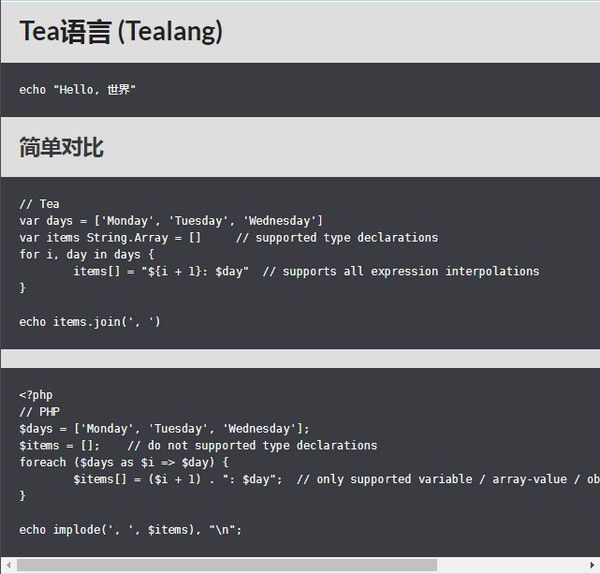Click the "echo items.join" code line
Screen dimensions: 600x574
tap(90, 322)
